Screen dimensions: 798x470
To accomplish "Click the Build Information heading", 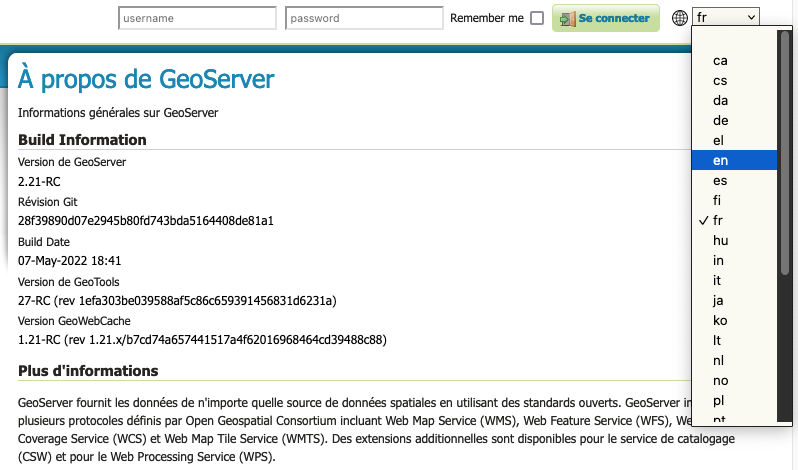I will [82, 140].
